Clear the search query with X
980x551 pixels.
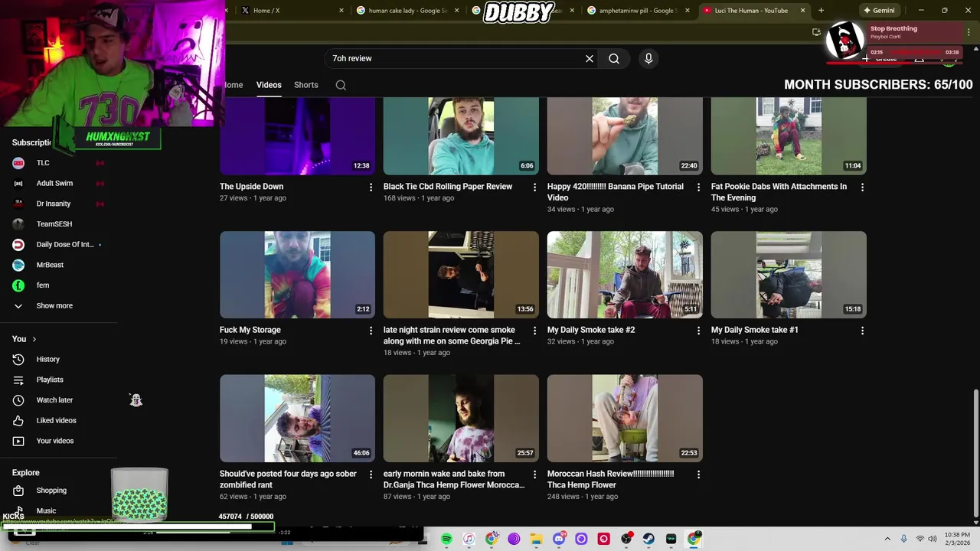(x=590, y=58)
